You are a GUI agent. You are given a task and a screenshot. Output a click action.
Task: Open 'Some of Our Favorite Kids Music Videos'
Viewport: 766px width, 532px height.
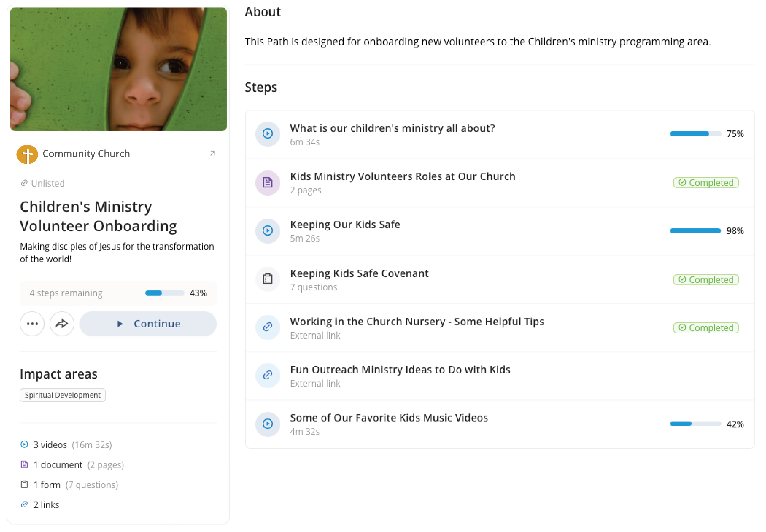(x=389, y=418)
